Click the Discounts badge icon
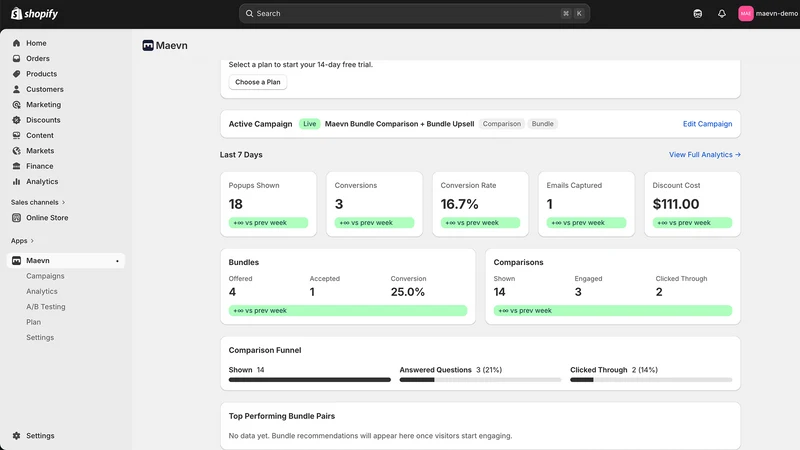Screen dimensions: 800x450 click(16, 120)
